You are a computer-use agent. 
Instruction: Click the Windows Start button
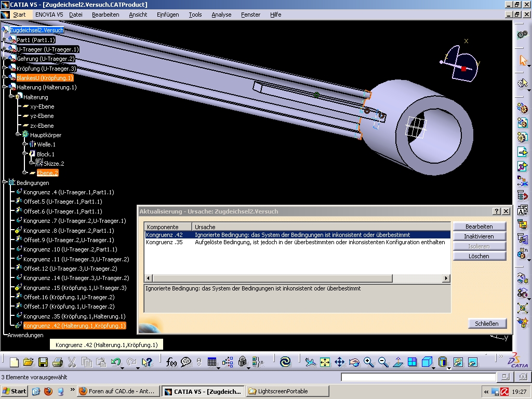[14, 391]
